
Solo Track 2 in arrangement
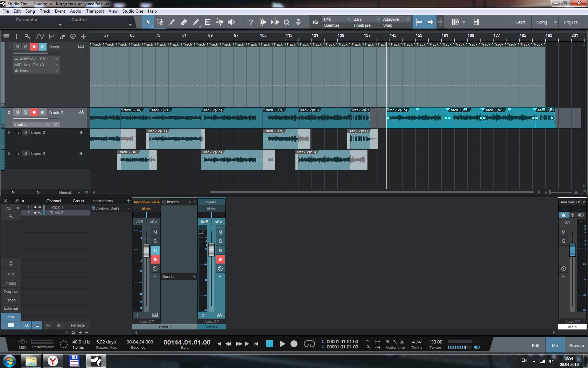(26, 112)
